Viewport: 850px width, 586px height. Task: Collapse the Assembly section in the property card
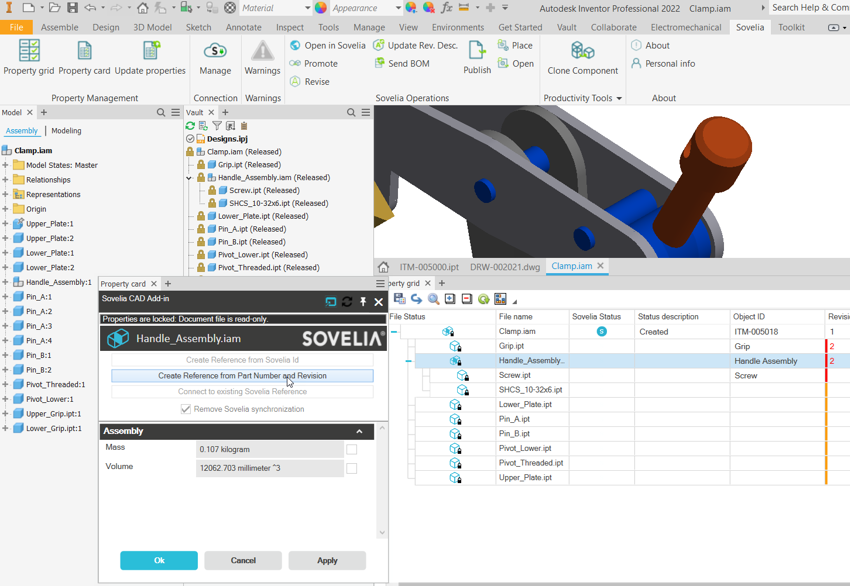point(359,431)
